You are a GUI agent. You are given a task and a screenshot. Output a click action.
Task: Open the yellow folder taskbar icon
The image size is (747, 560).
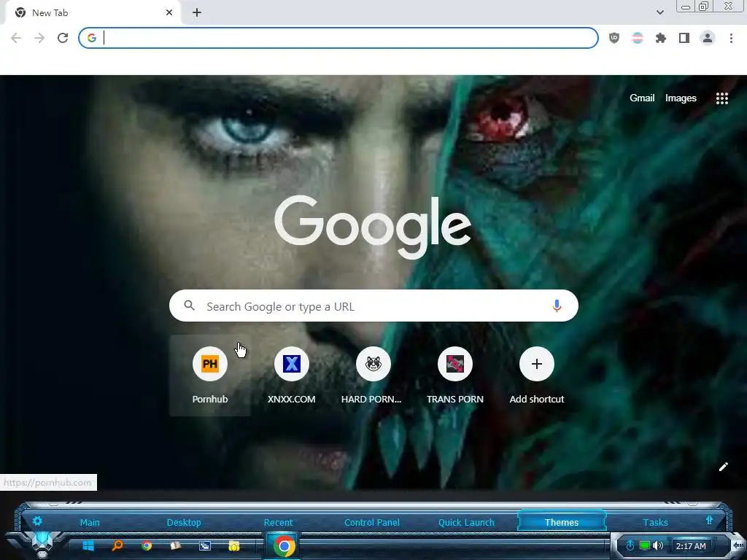click(x=234, y=545)
